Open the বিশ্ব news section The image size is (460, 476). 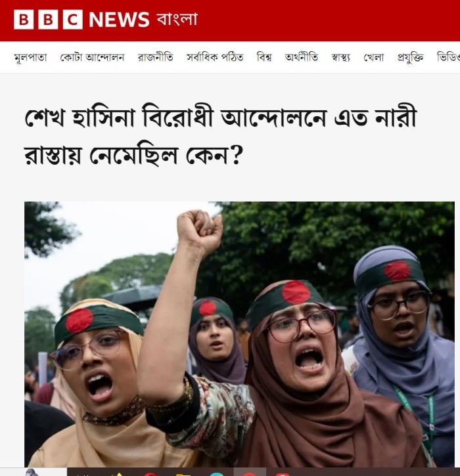click(264, 57)
